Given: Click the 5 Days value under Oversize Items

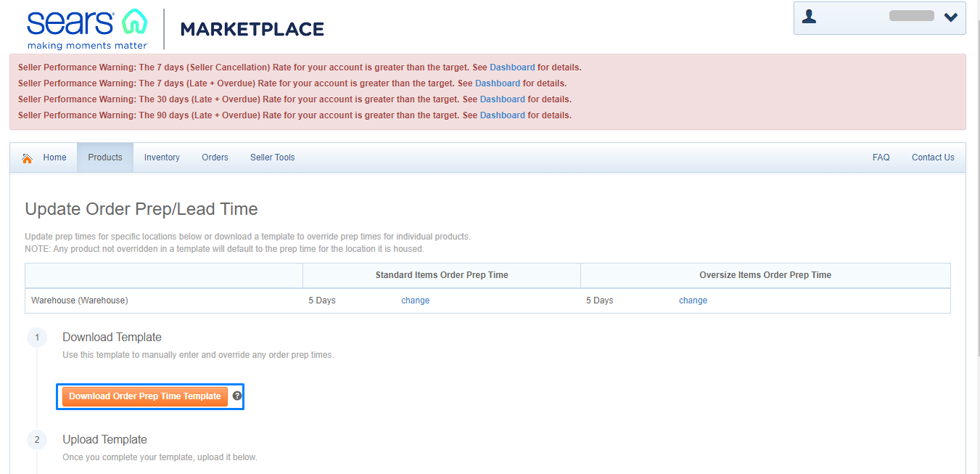Looking at the screenshot, I should [600, 301].
